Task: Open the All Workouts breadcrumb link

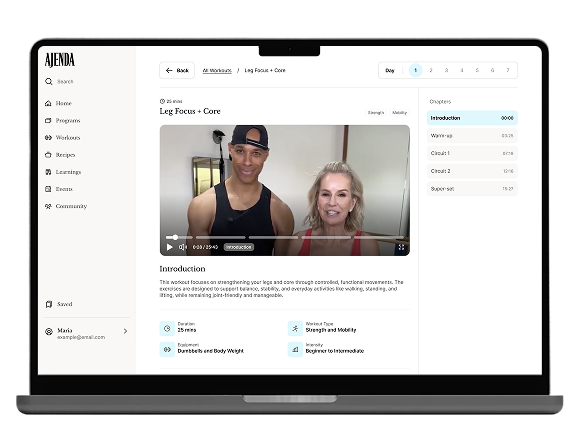Action: pyautogui.click(x=217, y=70)
